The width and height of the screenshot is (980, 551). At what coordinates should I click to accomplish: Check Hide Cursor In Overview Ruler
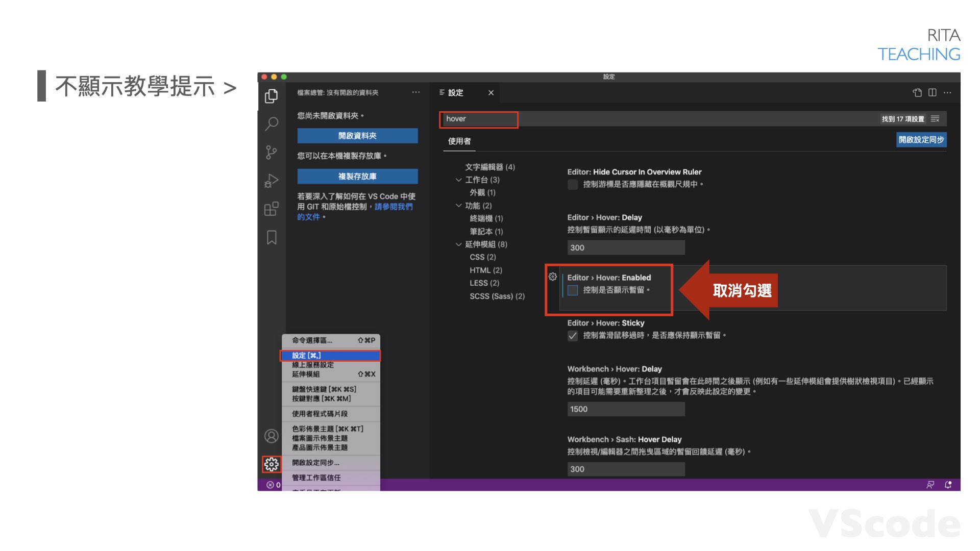tap(573, 185)
